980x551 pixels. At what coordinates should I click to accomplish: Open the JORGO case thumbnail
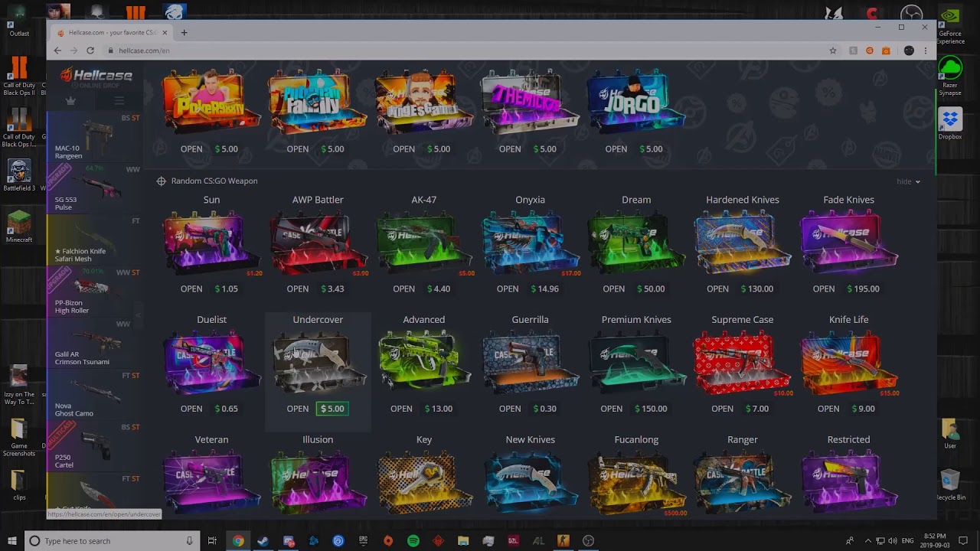click(x=636, y=101)
